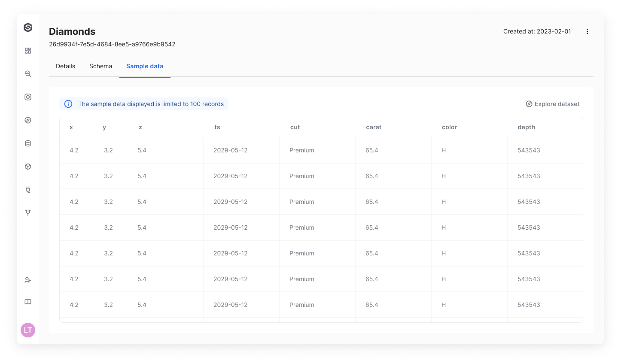
Task: Click the Created at: 2023-02-01 text
Action: (537, 31)
